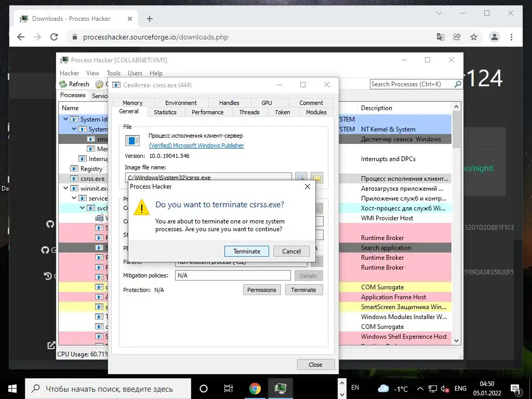Select the General tab

[x=129, y=111]
